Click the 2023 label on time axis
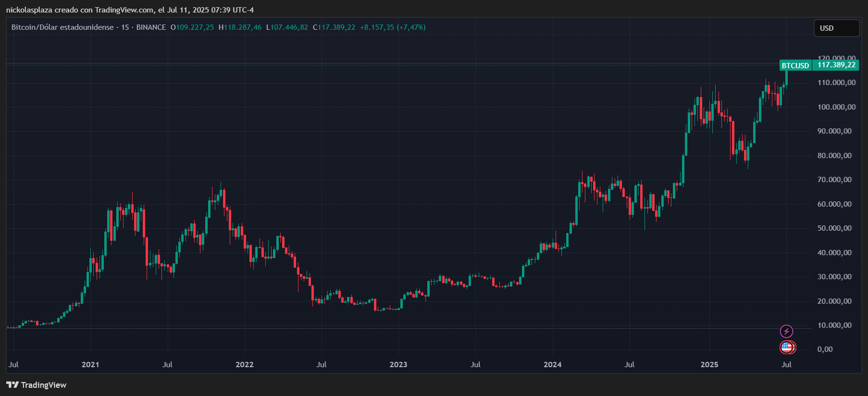This screenshot has height=396, width=868. [x=398, y=365]
